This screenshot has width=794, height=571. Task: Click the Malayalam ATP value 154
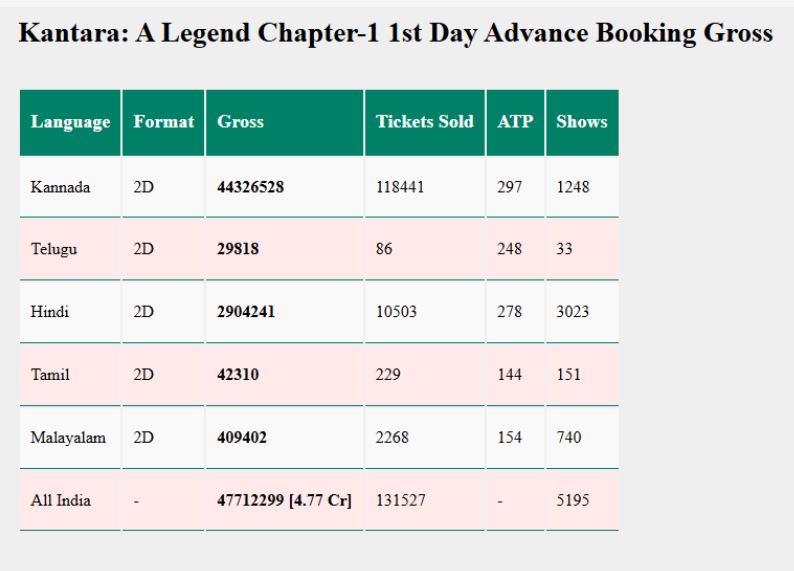[509, 437]
